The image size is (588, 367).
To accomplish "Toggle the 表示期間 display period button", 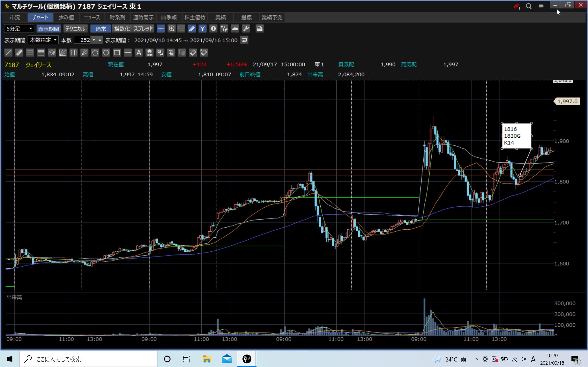I will (48, 29).
